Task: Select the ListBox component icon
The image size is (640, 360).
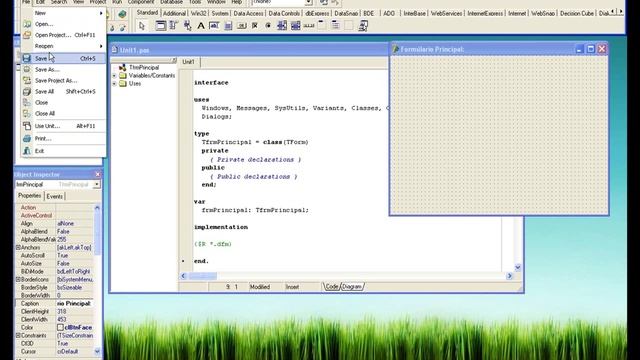Action: tap(282, 26)
